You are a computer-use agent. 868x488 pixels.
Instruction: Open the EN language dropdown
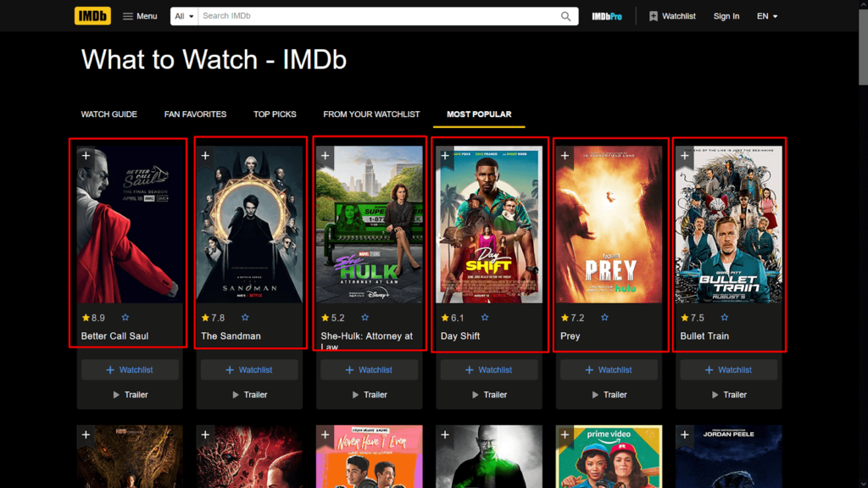tap(766, 15)
